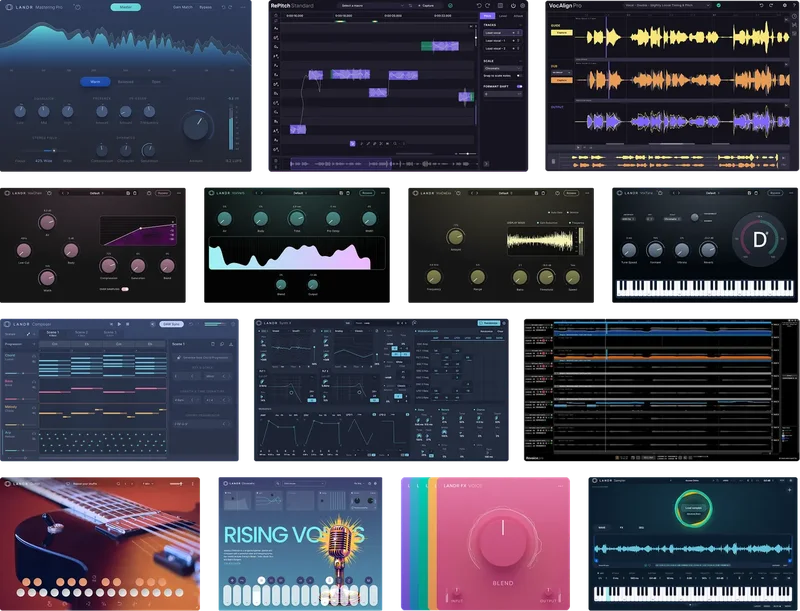Open the Select a macro dropdown in RePitch
800x611 pixels.
[370, 6]
